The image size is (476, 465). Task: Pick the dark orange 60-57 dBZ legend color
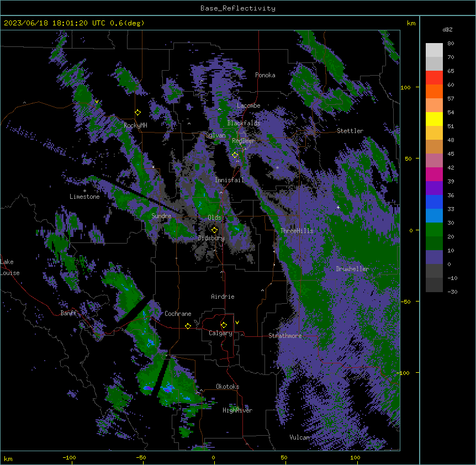tap(434, 91)
